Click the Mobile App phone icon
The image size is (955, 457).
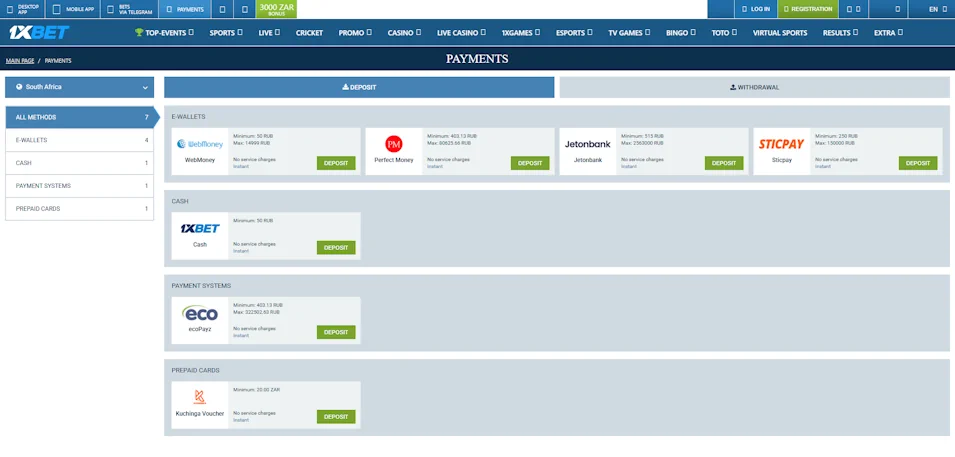57,10
